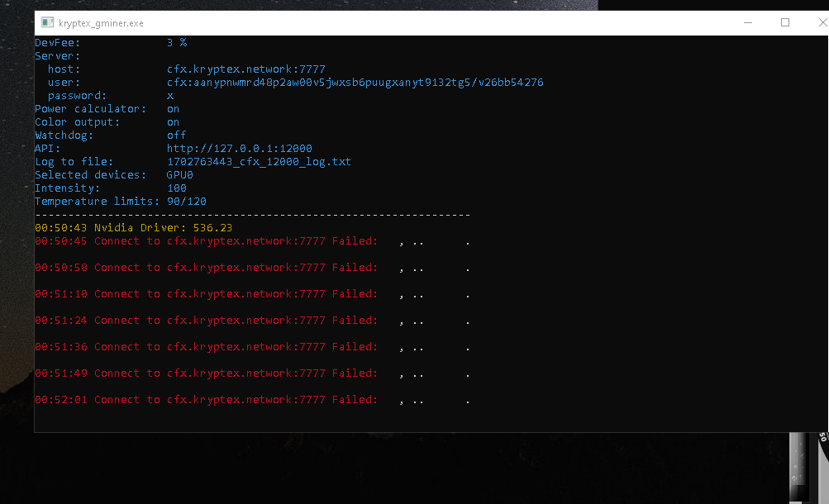Click the 00:51:24 Connect failed line
The image size is (829, 504).
click(252, 321)
